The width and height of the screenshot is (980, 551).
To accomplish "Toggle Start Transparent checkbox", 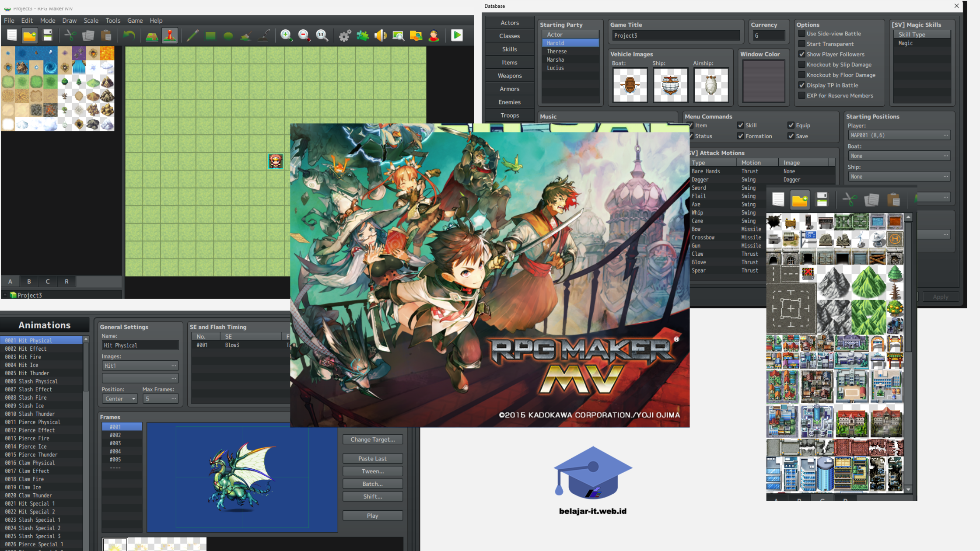I will 801,44.
